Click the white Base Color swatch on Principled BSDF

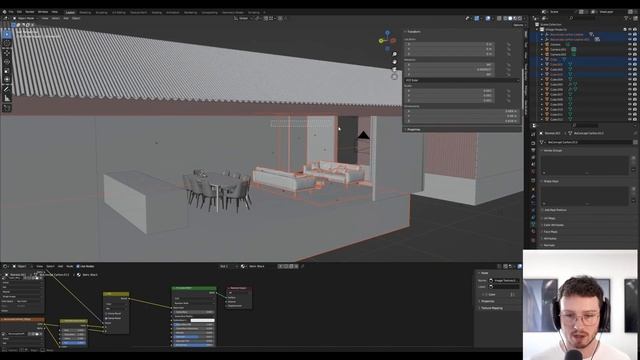click(x=202, y=320)
